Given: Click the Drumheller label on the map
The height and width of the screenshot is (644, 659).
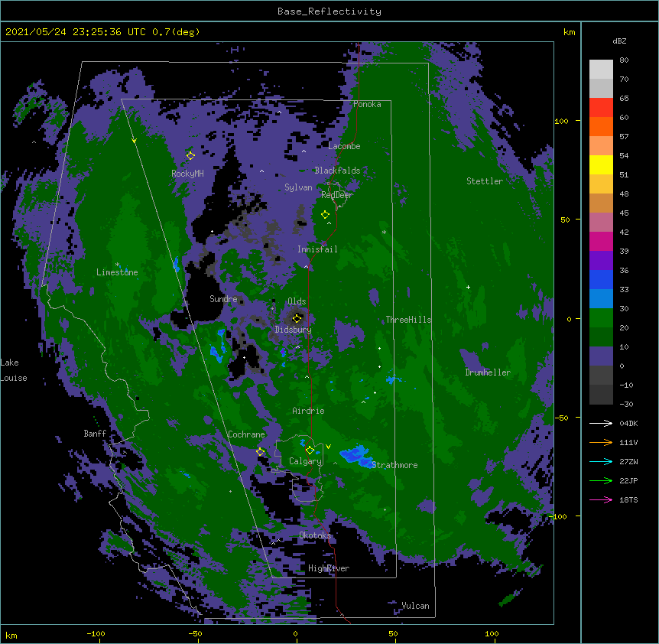Looking at the screenshot, I should 488,372.
